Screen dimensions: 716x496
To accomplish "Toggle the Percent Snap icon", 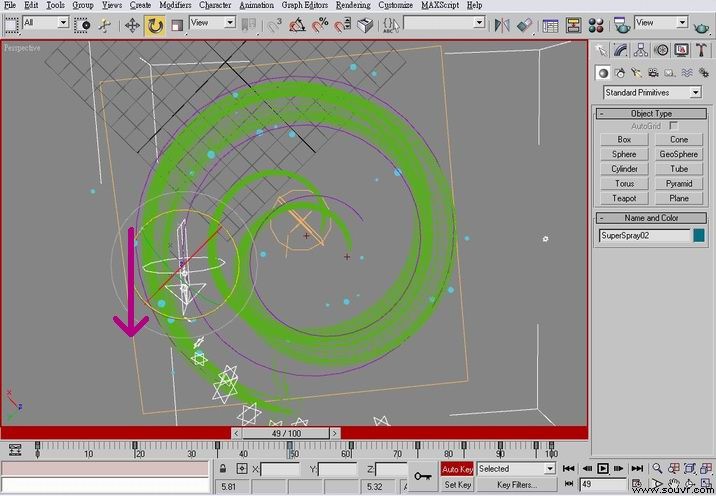I will coord(320,25).
